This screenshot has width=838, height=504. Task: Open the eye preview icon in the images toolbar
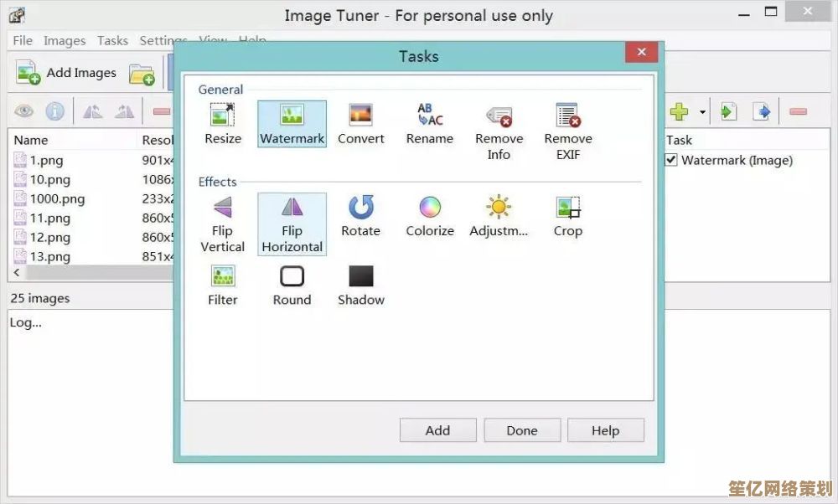(x=24, y=111)
